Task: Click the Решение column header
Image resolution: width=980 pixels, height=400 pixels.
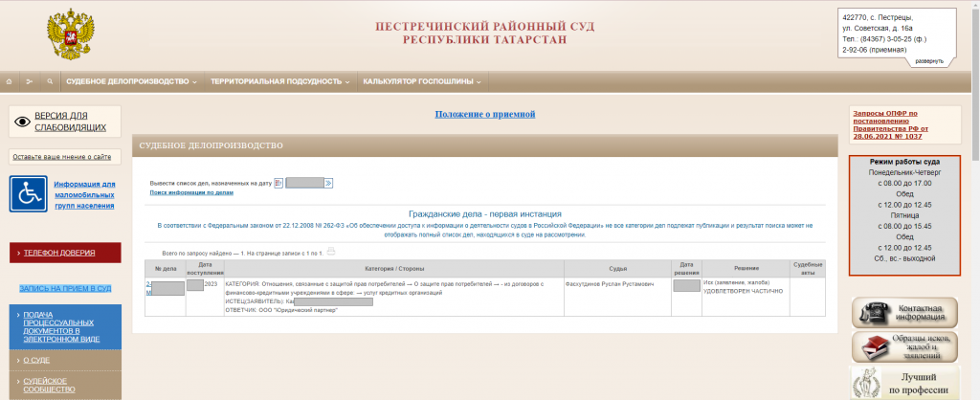Action: (746, 269)
